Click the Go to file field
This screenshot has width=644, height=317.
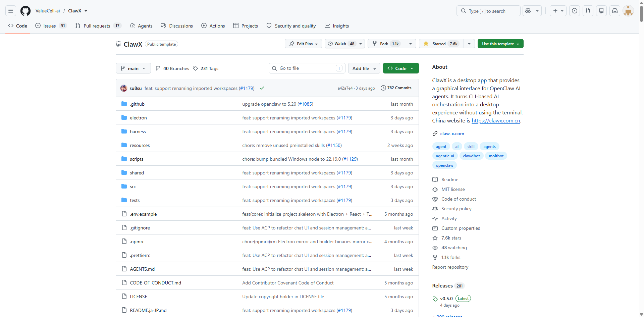point(307,68)
